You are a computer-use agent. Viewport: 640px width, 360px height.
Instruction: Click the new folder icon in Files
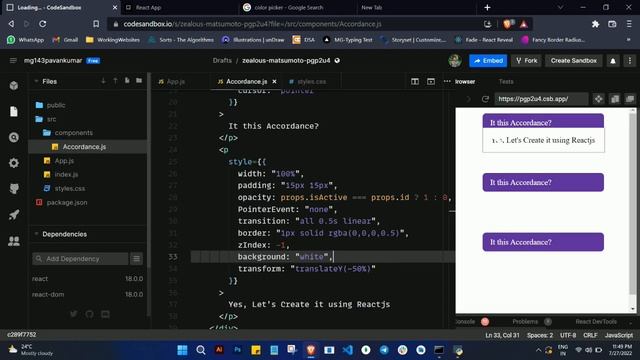point(139,80)
